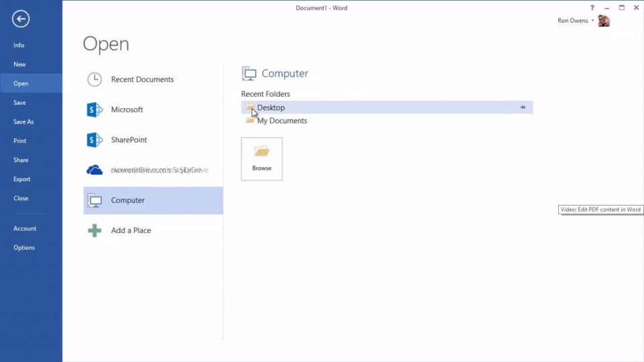The height and width of the screenshot is (362, 644).
Task: Open the Word Help question mark
Action: coord(592,8)
